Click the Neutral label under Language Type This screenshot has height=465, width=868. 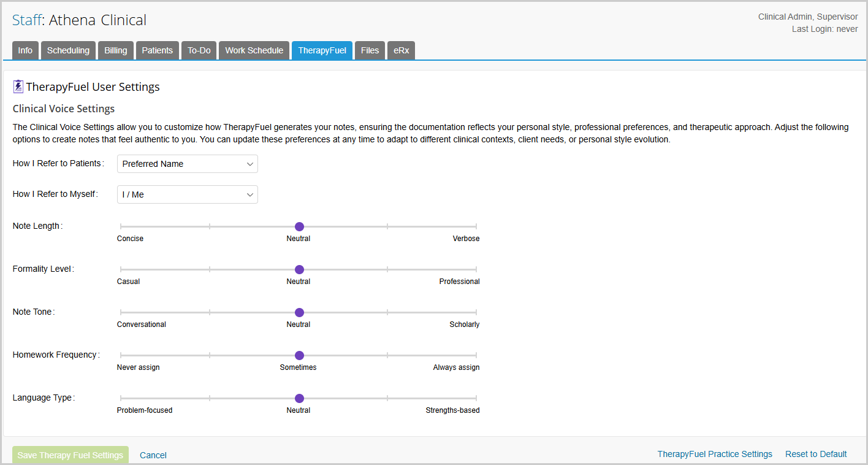299,410
